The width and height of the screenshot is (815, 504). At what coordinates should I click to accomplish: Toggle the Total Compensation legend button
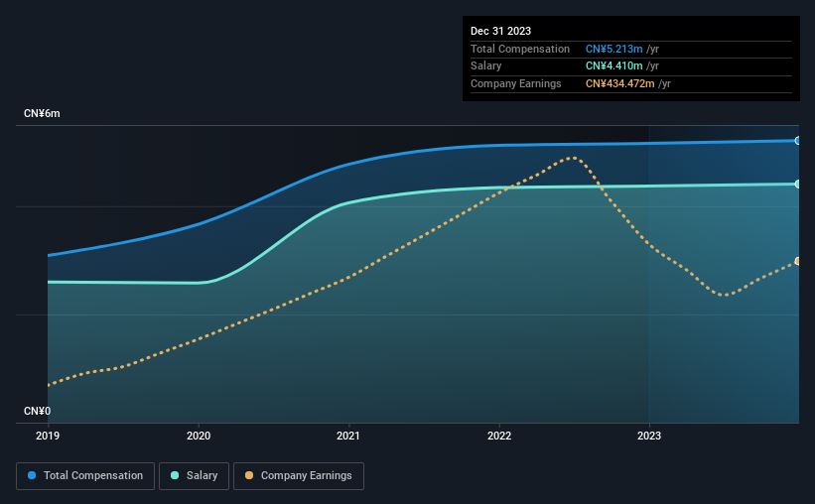click(85, 476)
